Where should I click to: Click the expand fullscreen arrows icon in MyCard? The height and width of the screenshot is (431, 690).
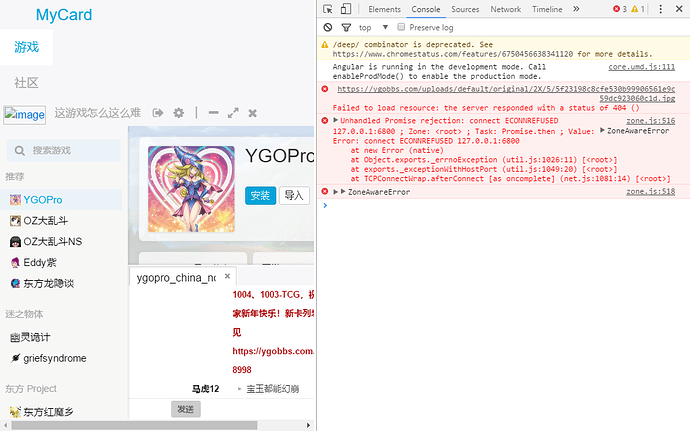coord(233,113)
